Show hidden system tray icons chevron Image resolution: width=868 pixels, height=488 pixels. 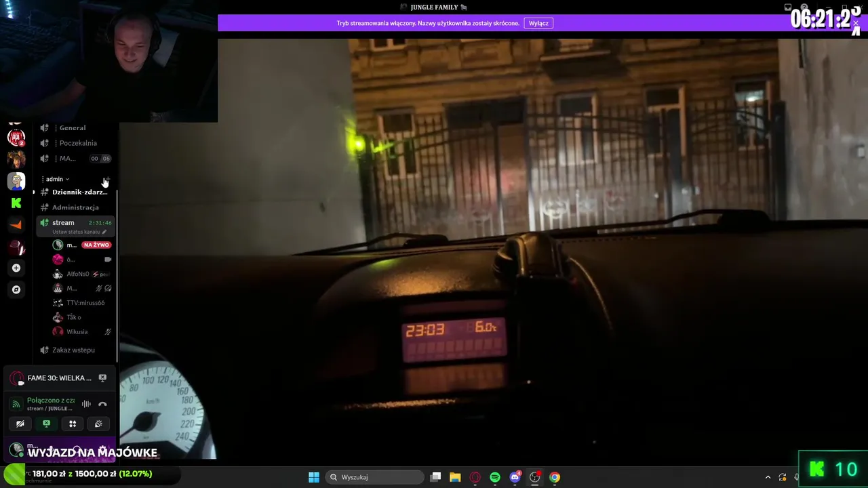[768, 477]
